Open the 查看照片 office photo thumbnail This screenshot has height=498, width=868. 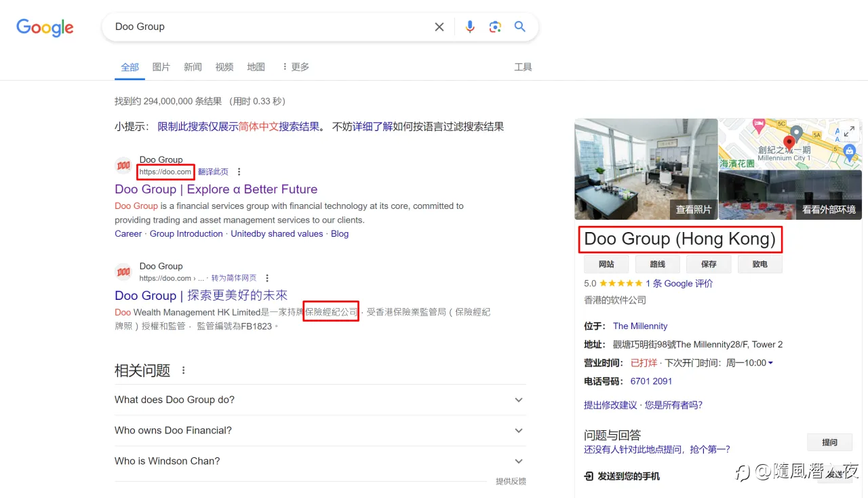pos(646,169)
